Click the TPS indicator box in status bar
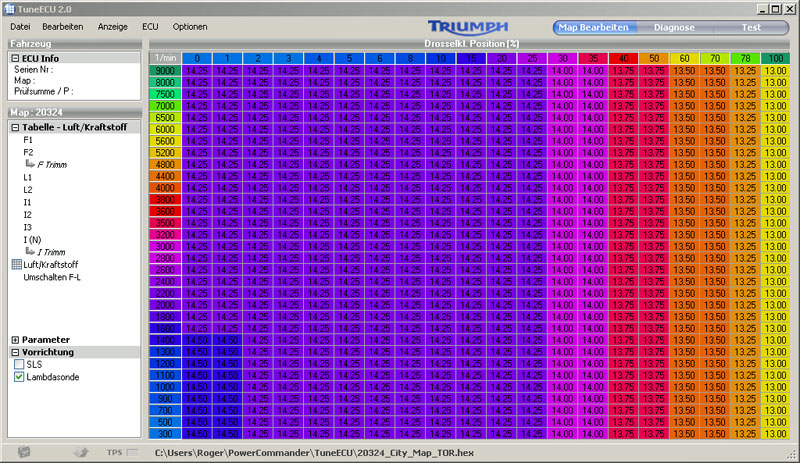800x463 pixels. [x=132, y=452]
